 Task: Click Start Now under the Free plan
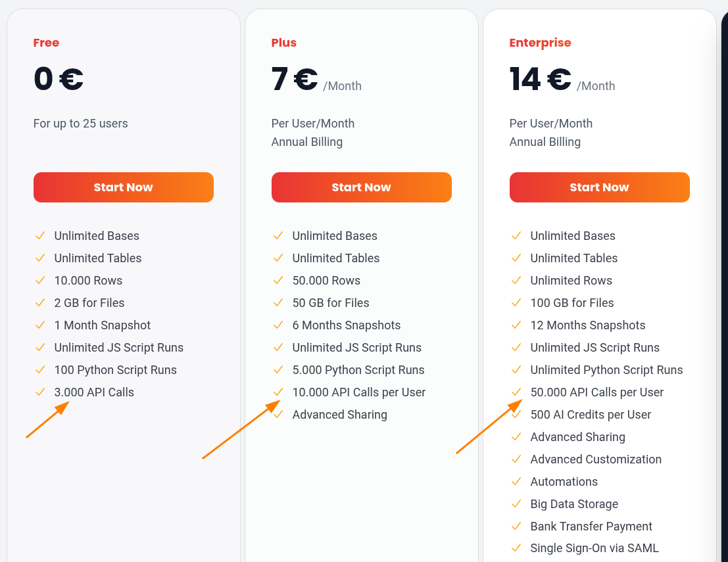click(x=123, y=187)
